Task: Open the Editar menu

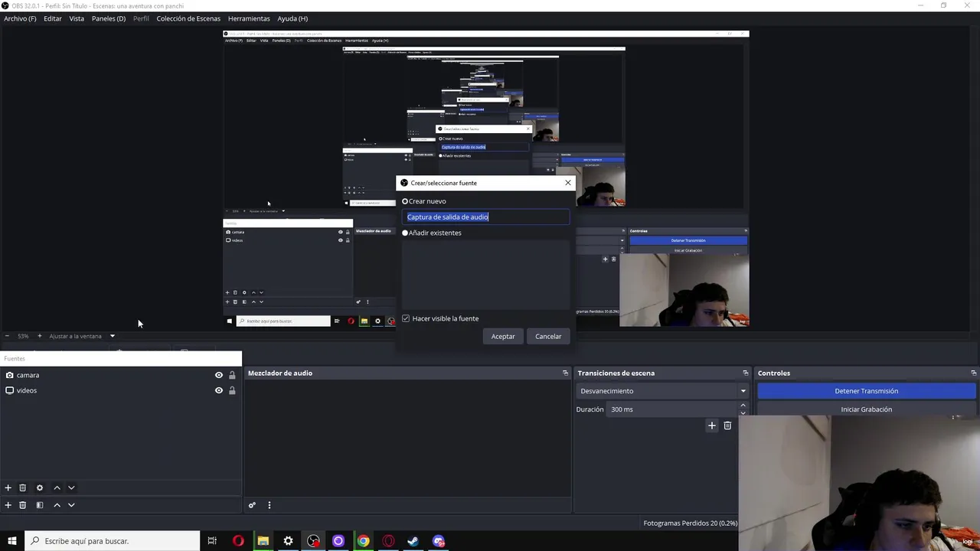Action: [53, 18]
